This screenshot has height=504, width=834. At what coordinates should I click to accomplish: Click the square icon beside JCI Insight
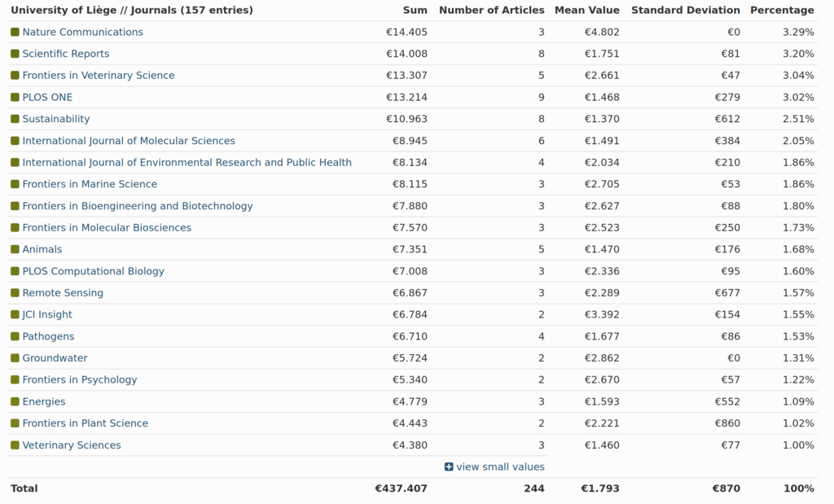[15, 315]
